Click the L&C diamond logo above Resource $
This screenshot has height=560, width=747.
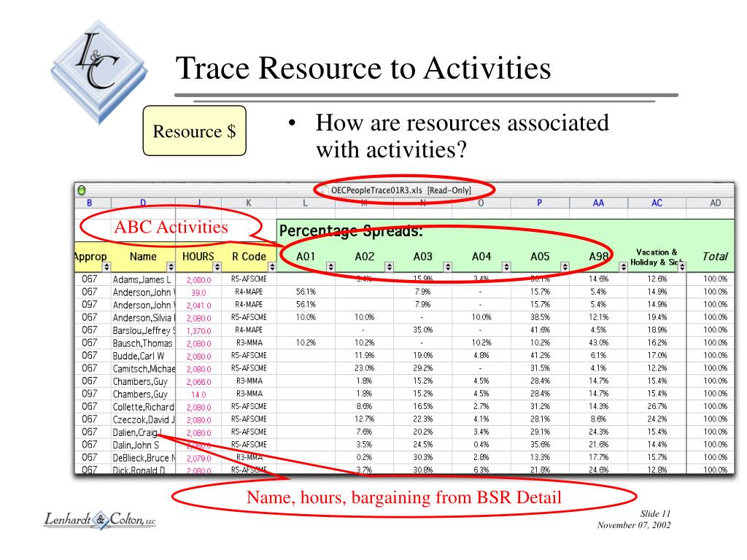(x=99, y=72)
